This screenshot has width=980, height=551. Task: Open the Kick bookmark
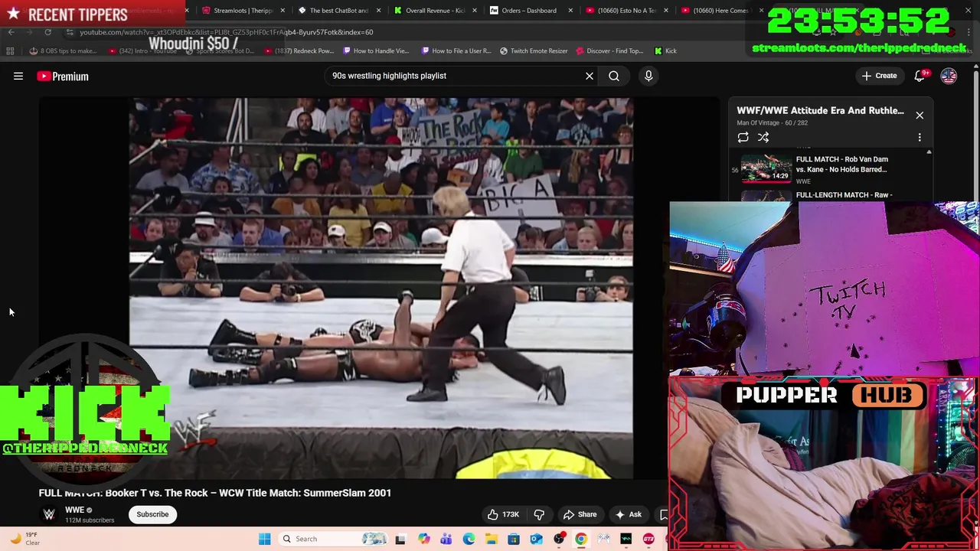665,51
